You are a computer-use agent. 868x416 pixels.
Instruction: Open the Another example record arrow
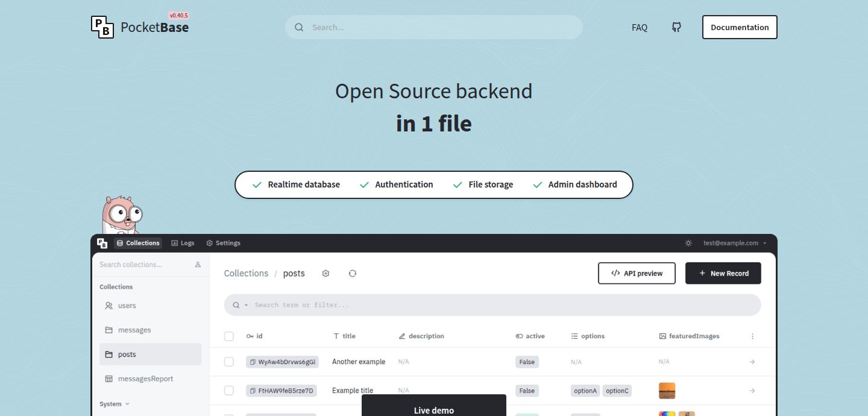click(x=752, y=362)
